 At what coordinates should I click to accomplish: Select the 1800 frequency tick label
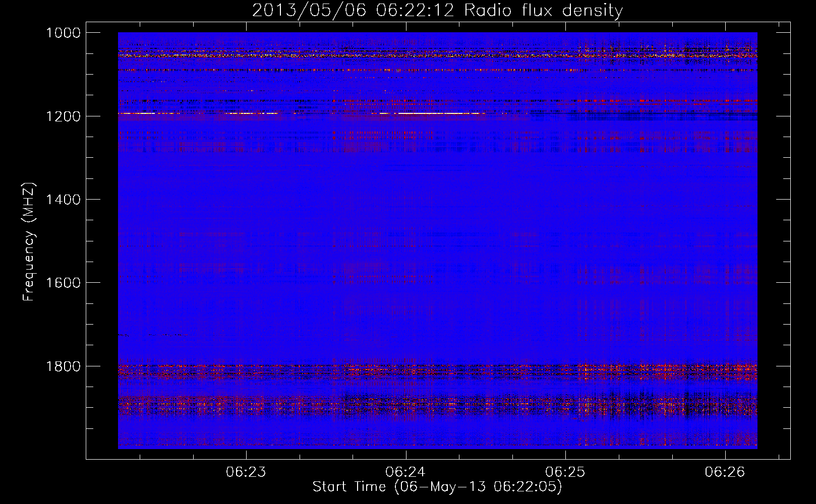click(63, 366)
